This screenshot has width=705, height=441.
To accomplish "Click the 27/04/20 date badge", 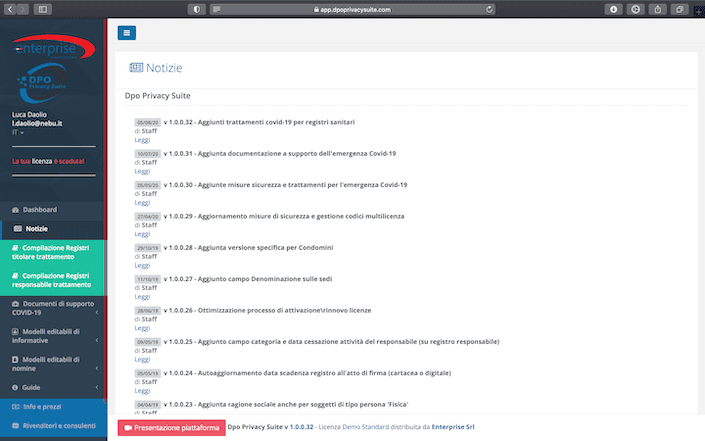I will [147, 217].
